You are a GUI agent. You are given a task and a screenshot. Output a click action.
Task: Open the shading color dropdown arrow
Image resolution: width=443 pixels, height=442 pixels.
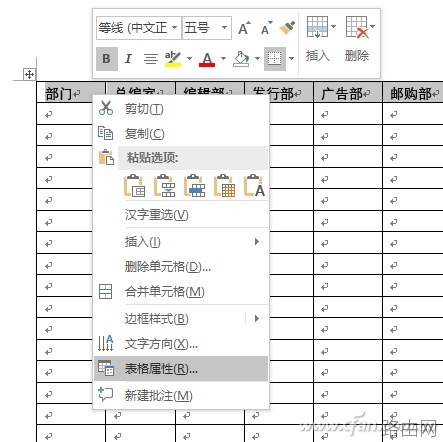(257, 59)
